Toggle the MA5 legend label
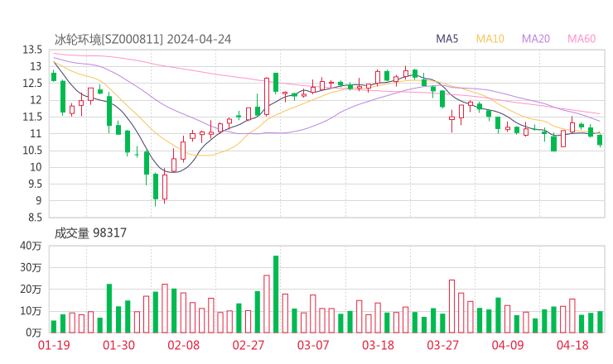The image size is (613, 364). click(x=447, y=39)
